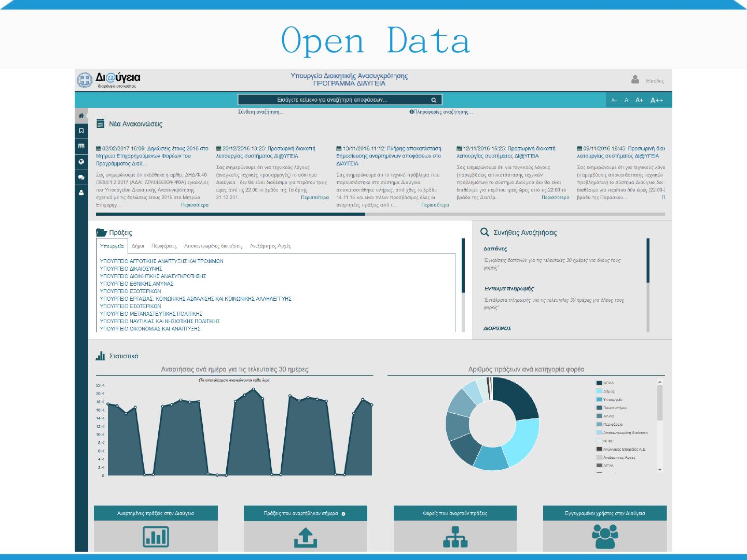Open ΥΠΟΥΡΓΕΙΟ ΕΘΝΙΚΗΣ ΑΜΥΝΑΣ link
Image resolution: width=747 pixels, height=560 pixels.
pyautogui.click(x=137, y=284)
